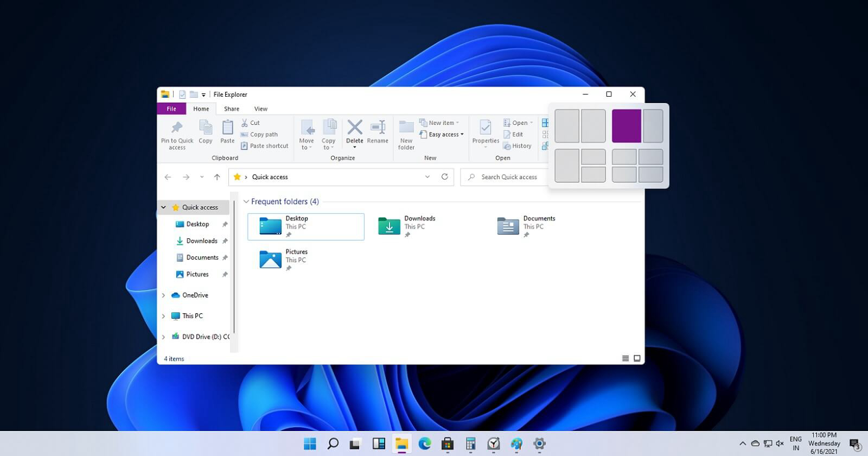
Task: Open the File menu tab
Action: tap(171, 109)
